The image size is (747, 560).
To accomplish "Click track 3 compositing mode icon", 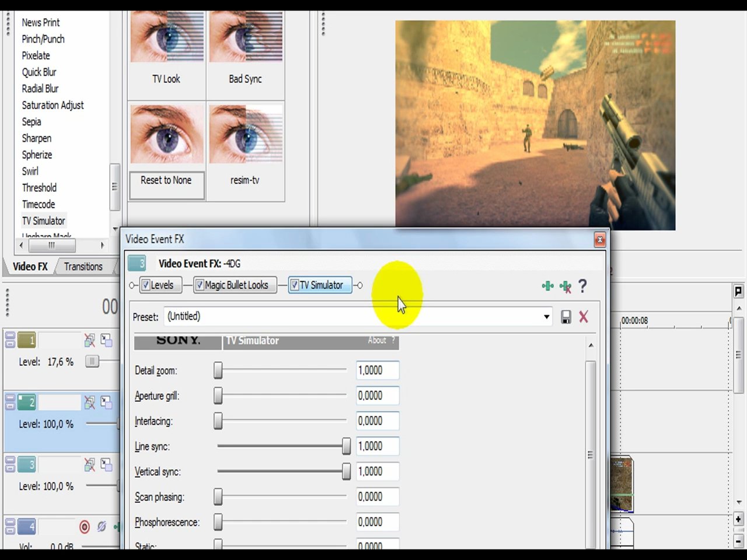I will (106, 464).
